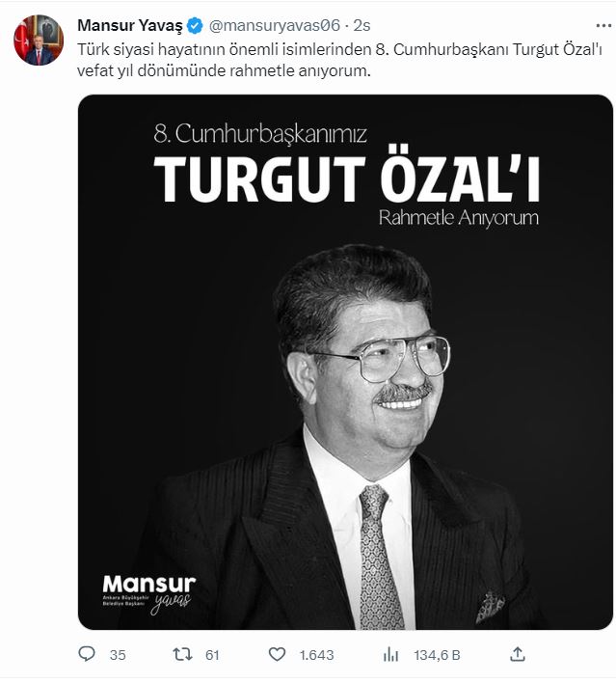Click the reply speech bubble icon
616x683 pixels.
[87, 654]
